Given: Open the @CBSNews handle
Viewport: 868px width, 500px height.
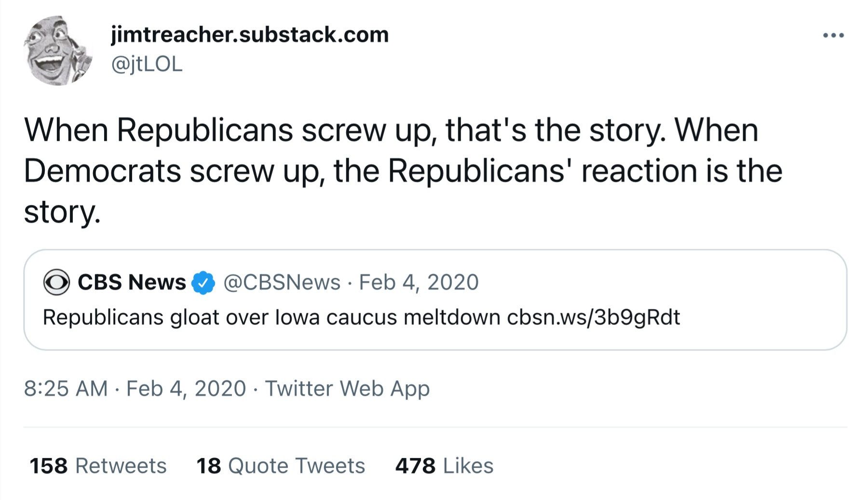Looking at the screenshot, I should 282,282.
